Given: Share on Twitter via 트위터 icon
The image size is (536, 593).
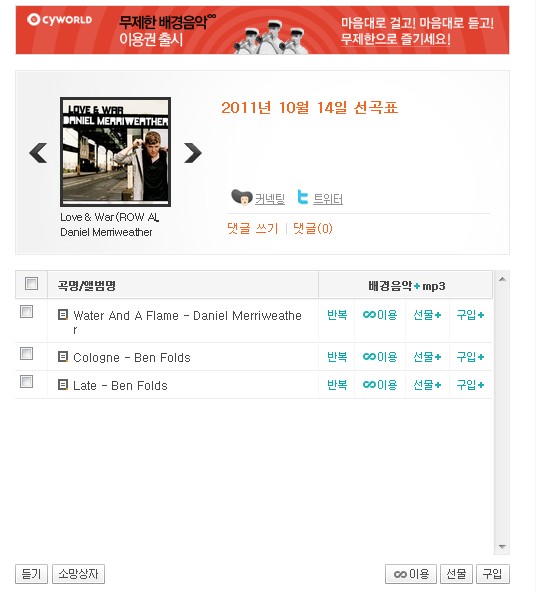Looking at the screenshot, I should 303,197.
